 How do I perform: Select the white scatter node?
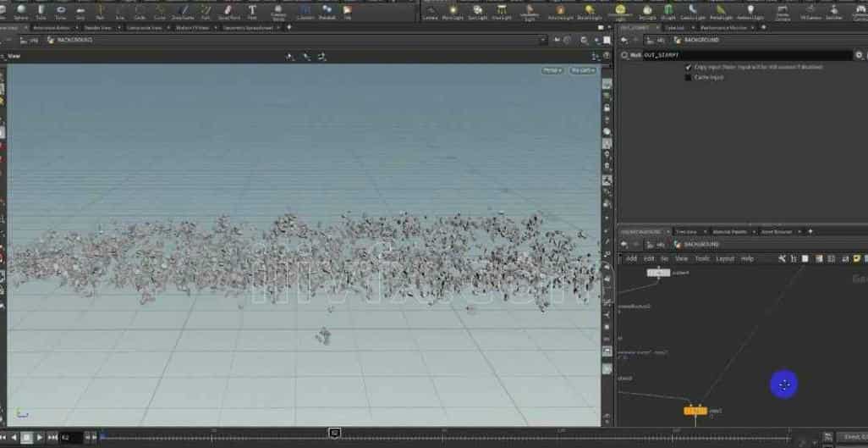tap(659, 273)
